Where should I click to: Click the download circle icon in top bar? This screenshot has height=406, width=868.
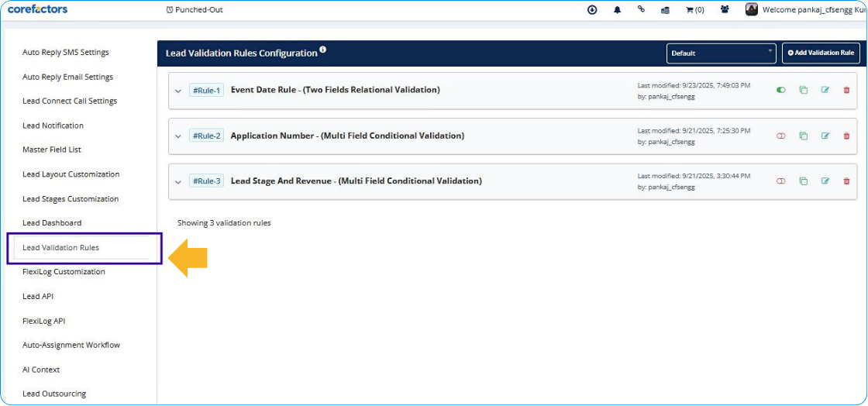(592, 9)
